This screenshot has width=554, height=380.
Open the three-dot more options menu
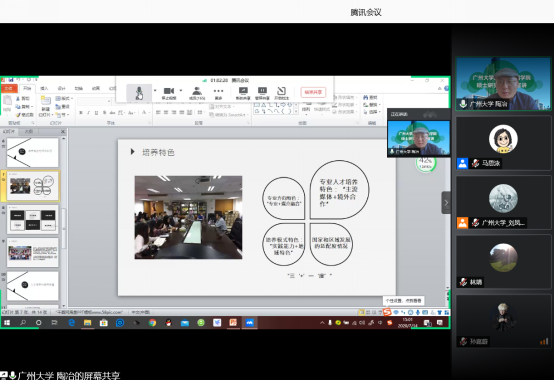point(218,93)
